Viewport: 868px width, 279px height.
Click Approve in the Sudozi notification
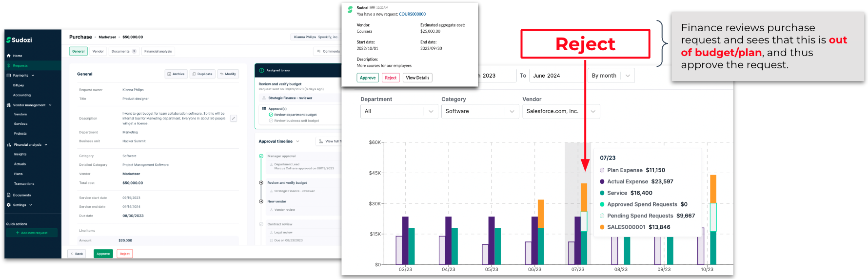pos(368,78)
